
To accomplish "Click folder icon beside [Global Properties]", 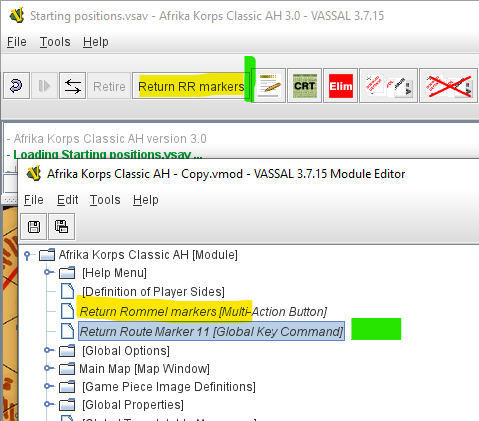I will click(67, 404).
